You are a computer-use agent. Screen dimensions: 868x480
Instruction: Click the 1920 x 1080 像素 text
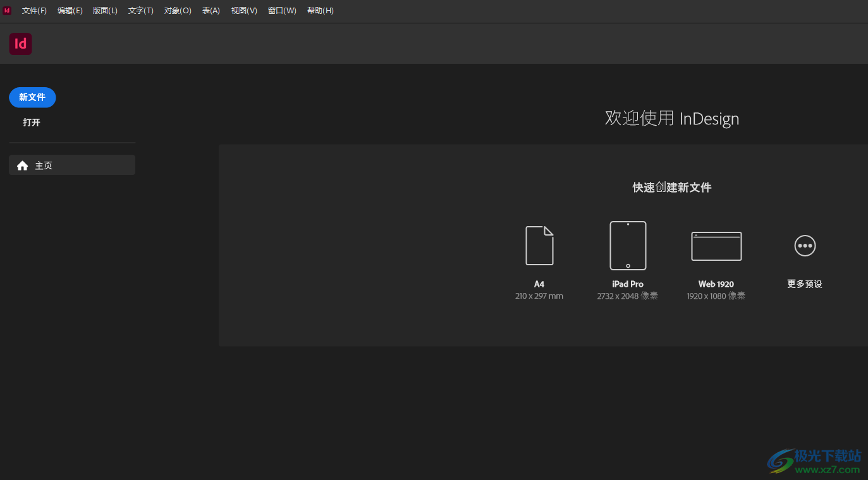click(716, 296)
